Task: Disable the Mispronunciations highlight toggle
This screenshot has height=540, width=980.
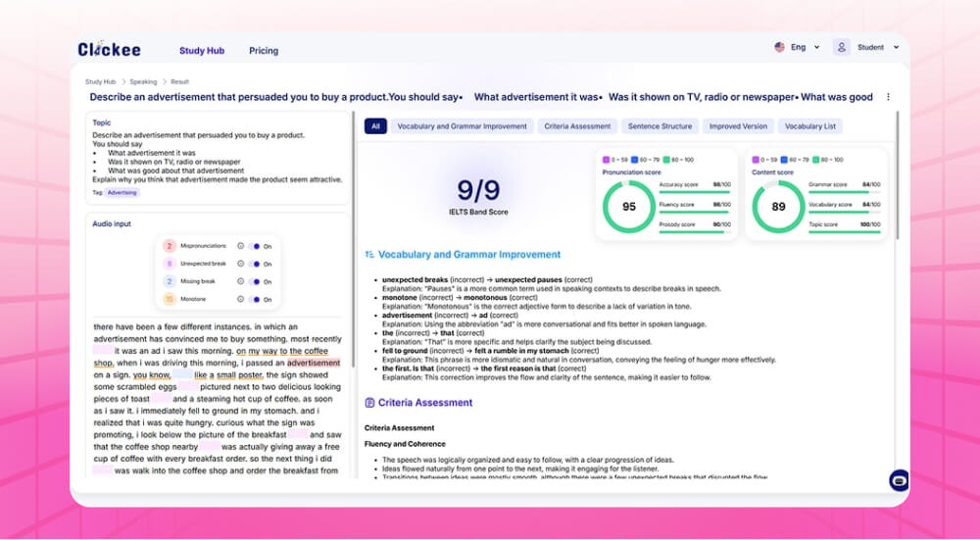Action: coord(255,246)
